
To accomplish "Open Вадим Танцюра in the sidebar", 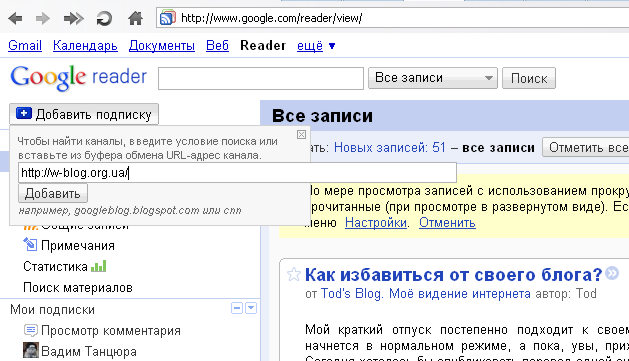I will pyautogui.click(x=89, y=351).
